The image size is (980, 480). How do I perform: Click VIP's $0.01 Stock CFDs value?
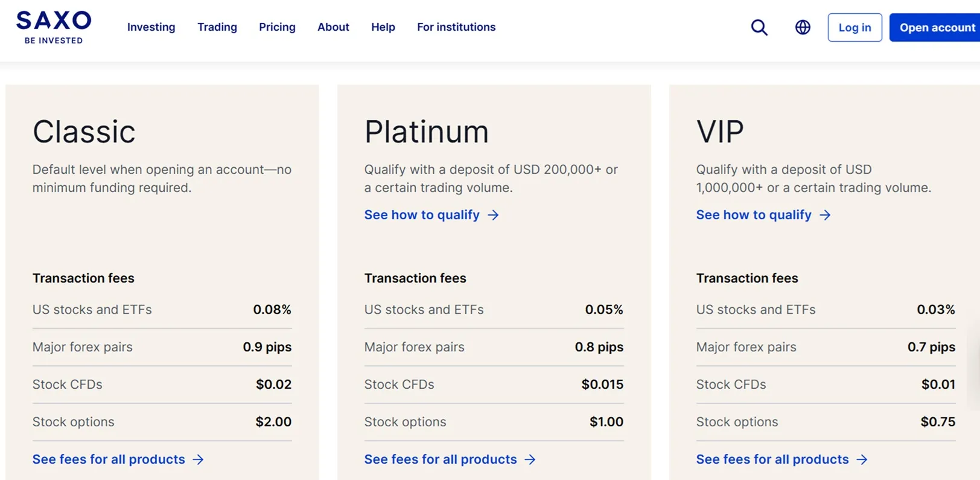(938, 385)
